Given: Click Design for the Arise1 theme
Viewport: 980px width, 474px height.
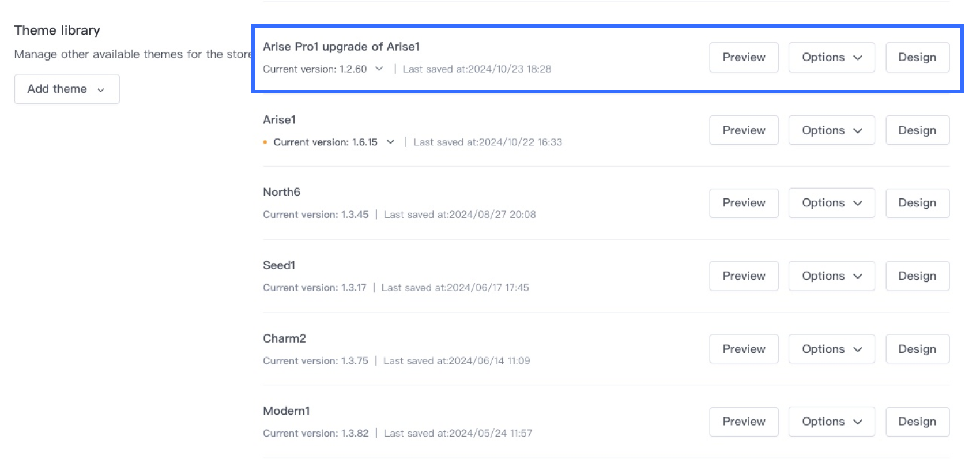Looking at the screenshot, I should 917,130.
